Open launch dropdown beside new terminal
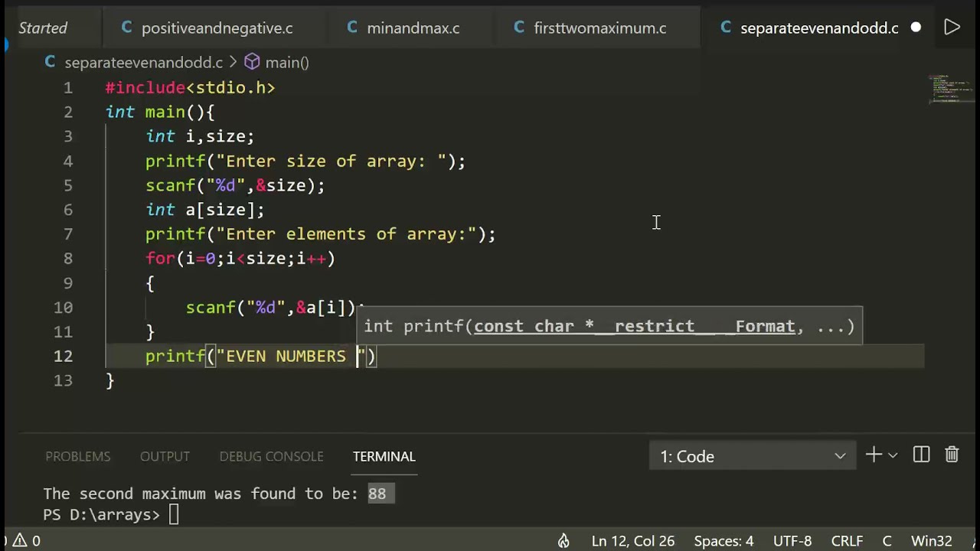The width and height of the screenshot is (980, 551). [893, 456]
